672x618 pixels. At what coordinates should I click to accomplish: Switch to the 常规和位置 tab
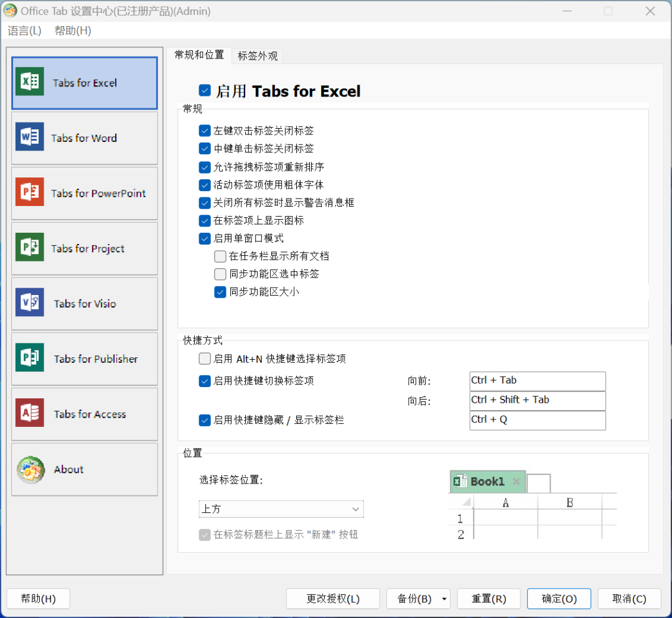[x=199, y=55]
